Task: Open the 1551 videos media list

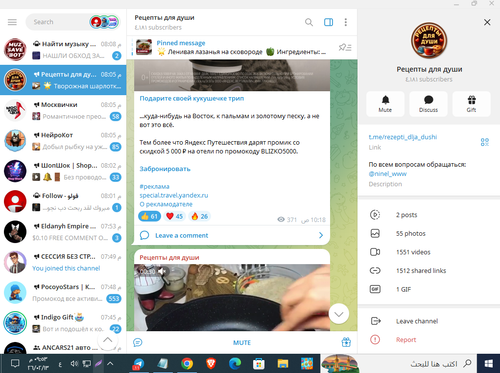Action: [x=429, y=252]
